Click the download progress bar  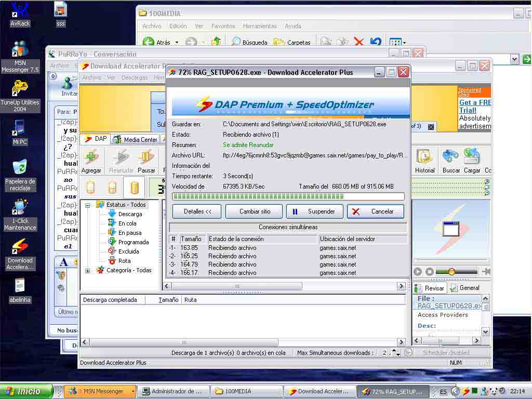point(288,196)
